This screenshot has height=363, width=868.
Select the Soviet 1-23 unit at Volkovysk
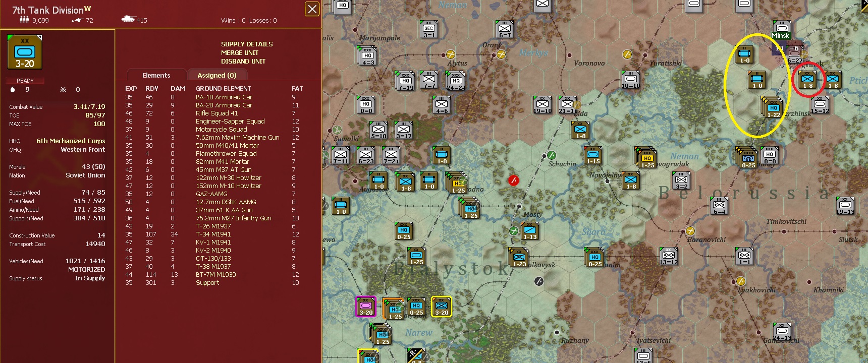coord(519,258)
